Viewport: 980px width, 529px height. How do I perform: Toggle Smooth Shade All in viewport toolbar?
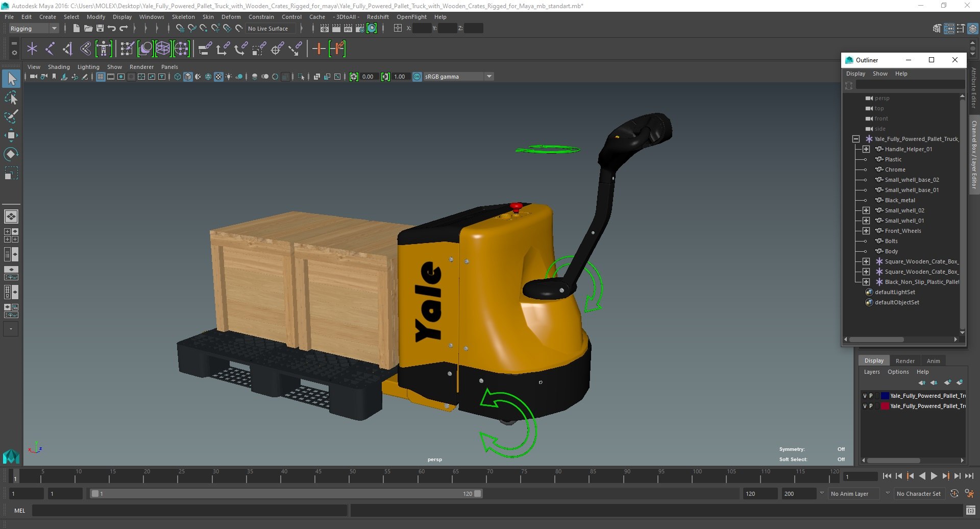(188, 77)
